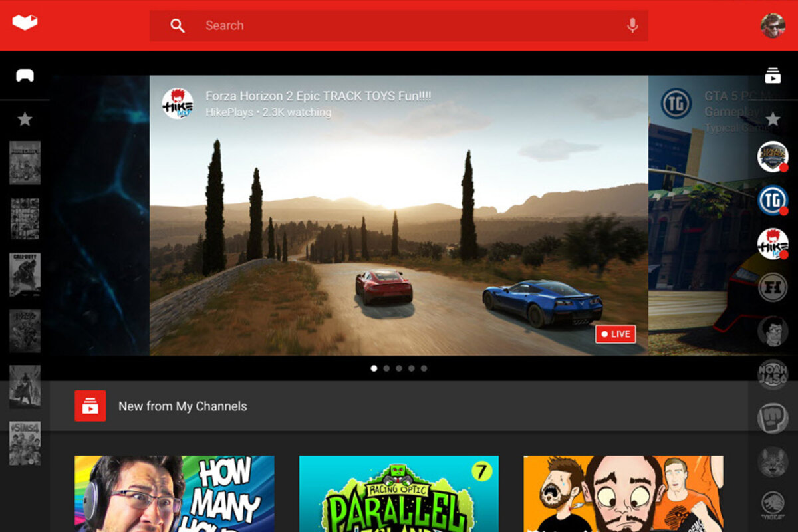Open the How Many video thumbnail

tap(174, 493)
